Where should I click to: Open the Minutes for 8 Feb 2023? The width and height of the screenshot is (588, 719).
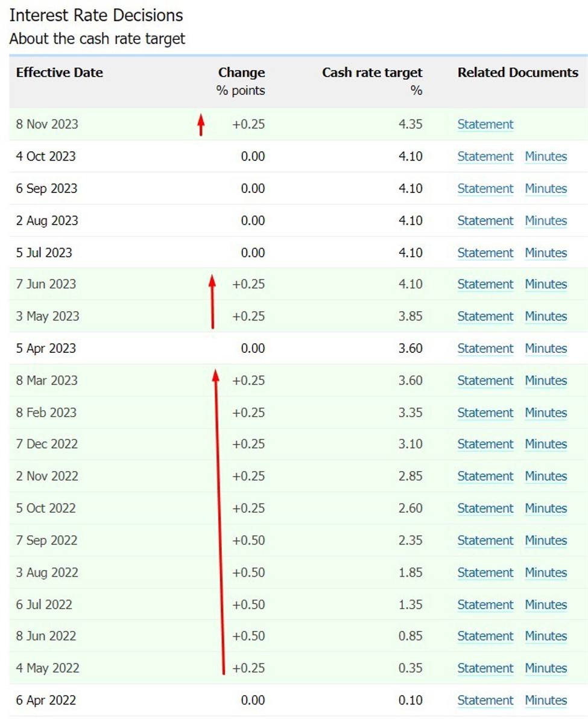coord(546,413)
